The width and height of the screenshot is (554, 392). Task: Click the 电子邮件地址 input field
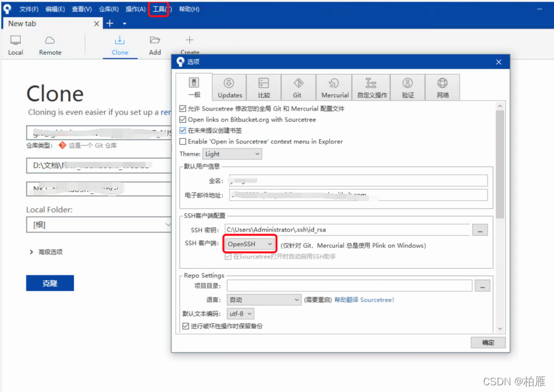coord(358,195)
